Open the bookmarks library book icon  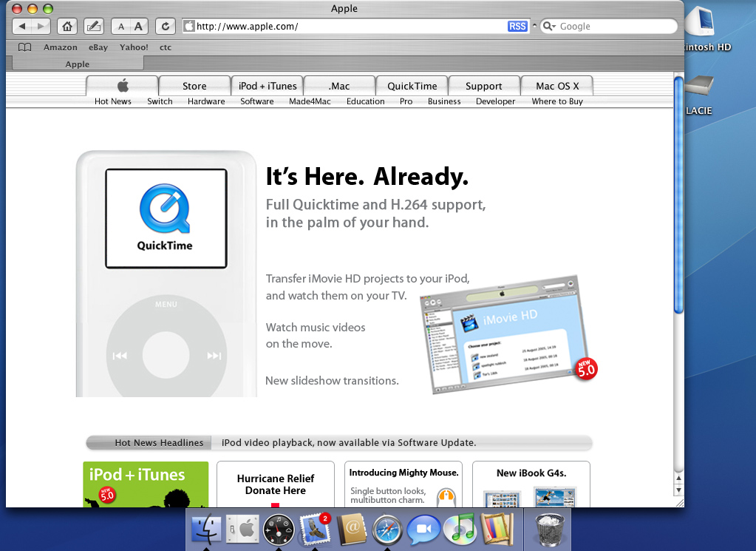coord(24,47)
